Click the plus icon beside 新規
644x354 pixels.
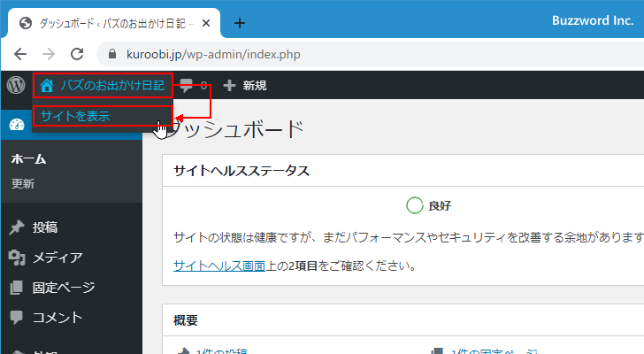click(229, 86)
